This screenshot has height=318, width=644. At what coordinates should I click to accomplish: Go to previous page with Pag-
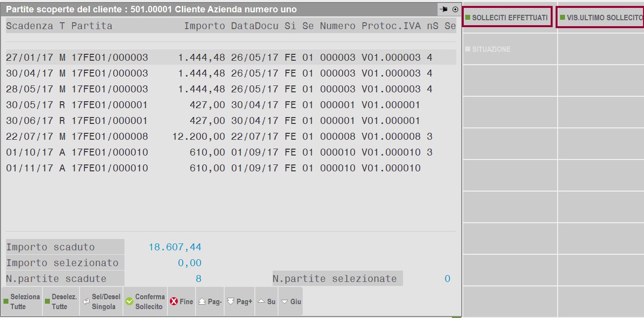pos(210,301)
